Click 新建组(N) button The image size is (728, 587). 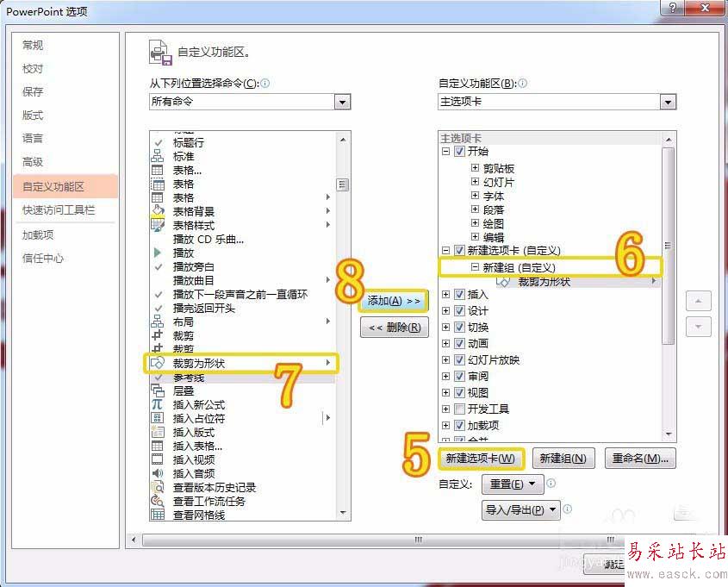tap(563, 459)
